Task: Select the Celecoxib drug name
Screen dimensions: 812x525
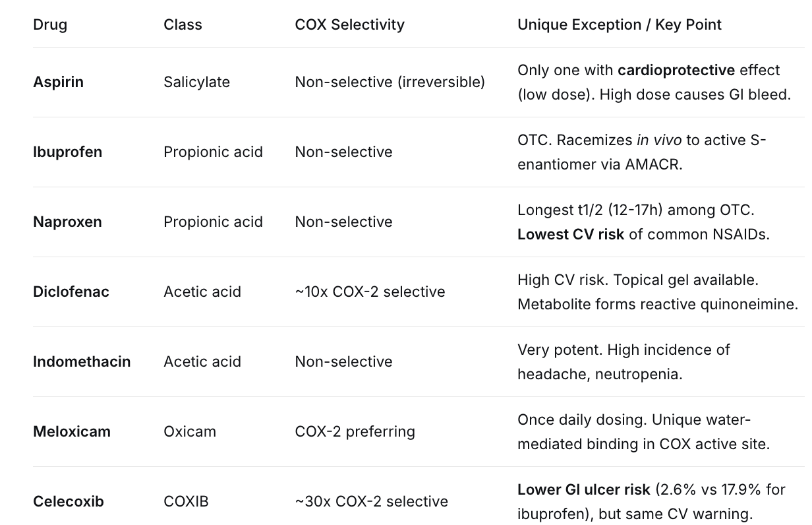Action: [68, 502]
